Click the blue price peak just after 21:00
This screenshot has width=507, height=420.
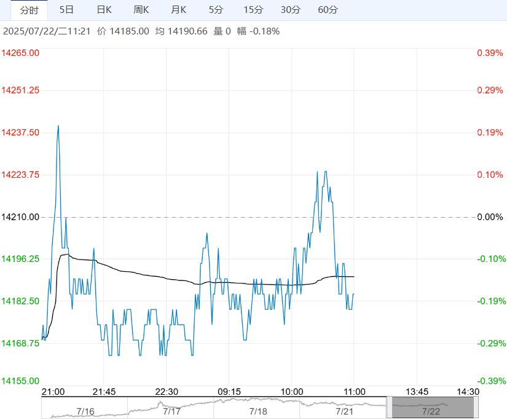tap(58, 126)
